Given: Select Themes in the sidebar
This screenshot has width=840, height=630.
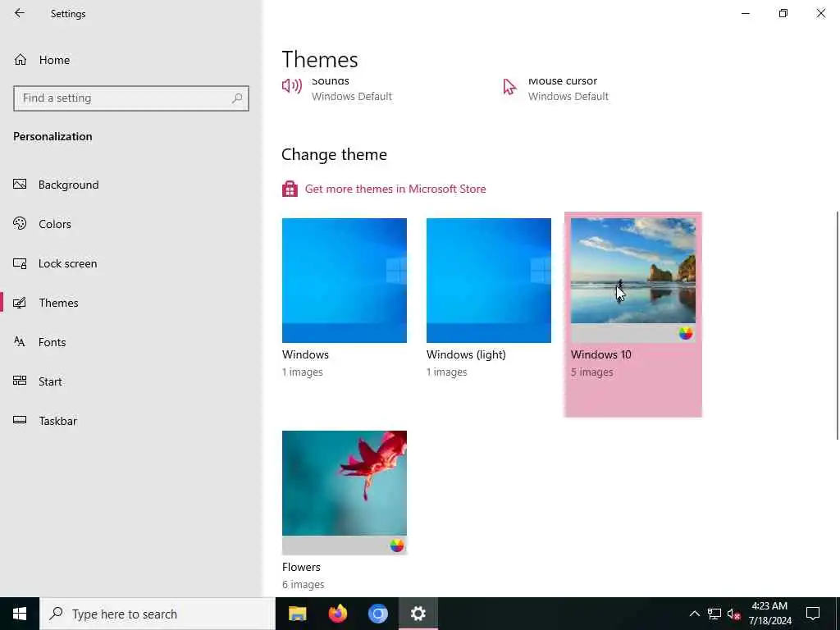Looking at the screenshot, I should click(x=131, y=303).
